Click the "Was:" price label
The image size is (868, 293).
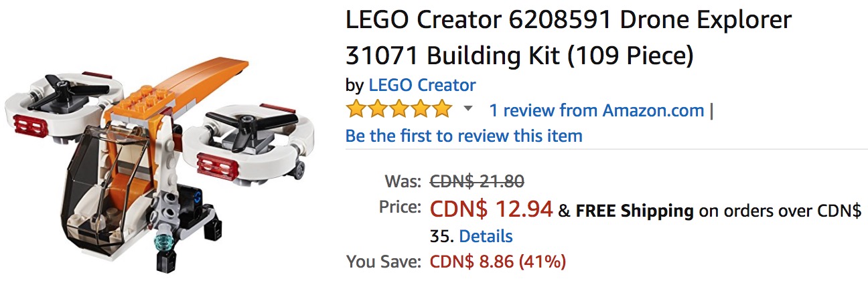[403, 181]
